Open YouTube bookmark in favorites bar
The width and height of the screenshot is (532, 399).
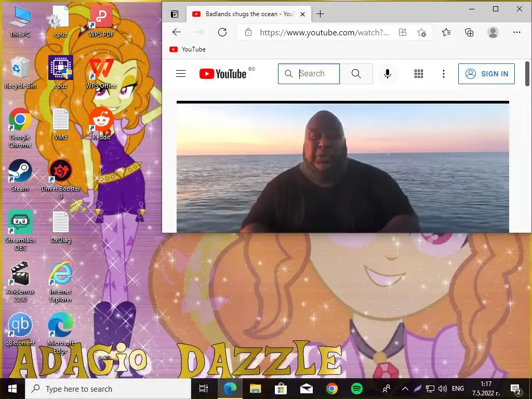tap(188, 49)
